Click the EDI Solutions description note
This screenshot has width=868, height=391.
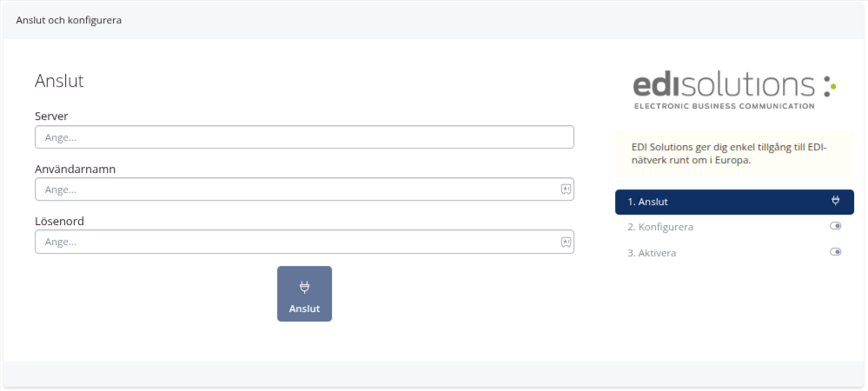coord(734,154)
